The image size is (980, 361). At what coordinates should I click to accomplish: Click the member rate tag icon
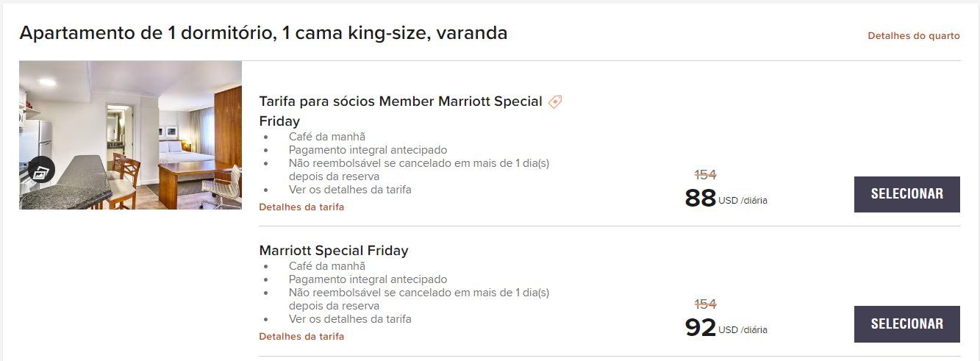pyautogui.click(x=556, y=102)
